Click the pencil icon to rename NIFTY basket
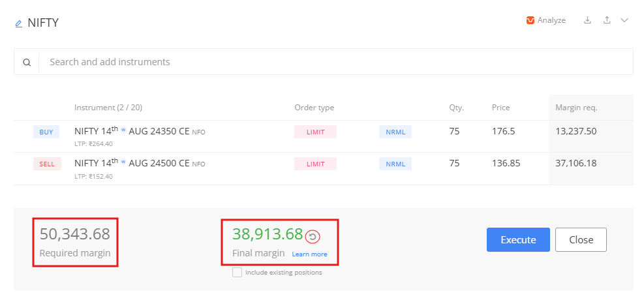 [x=18, y=23]
